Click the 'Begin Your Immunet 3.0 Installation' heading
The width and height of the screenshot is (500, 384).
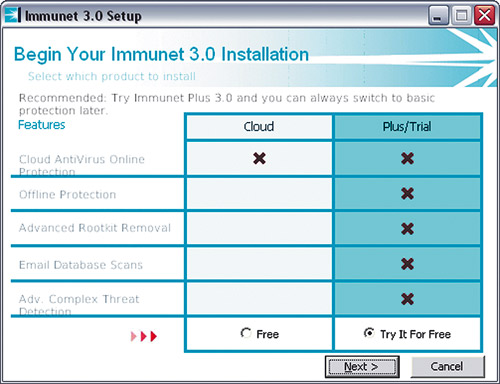(x=161, y=54)
